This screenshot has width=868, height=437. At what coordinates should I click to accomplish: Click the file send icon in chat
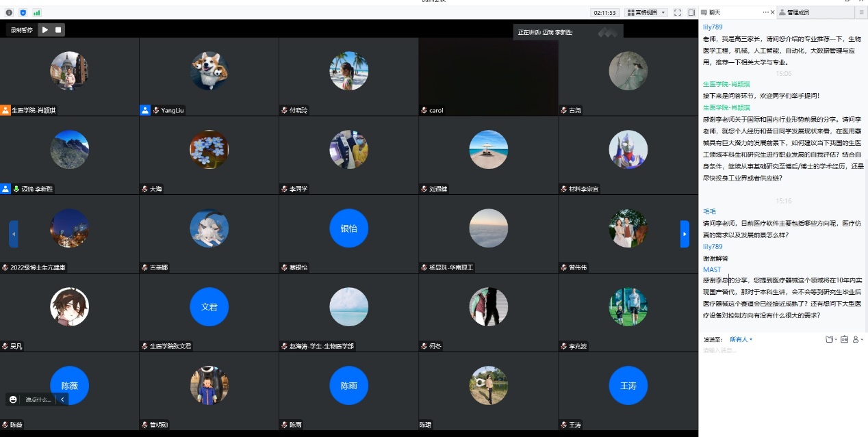(830, 339)
